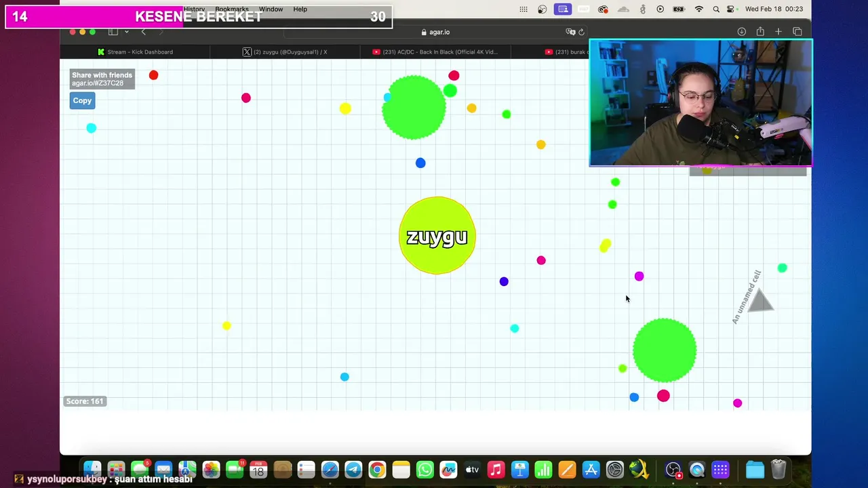Show Safari downloads

(741, 32)
